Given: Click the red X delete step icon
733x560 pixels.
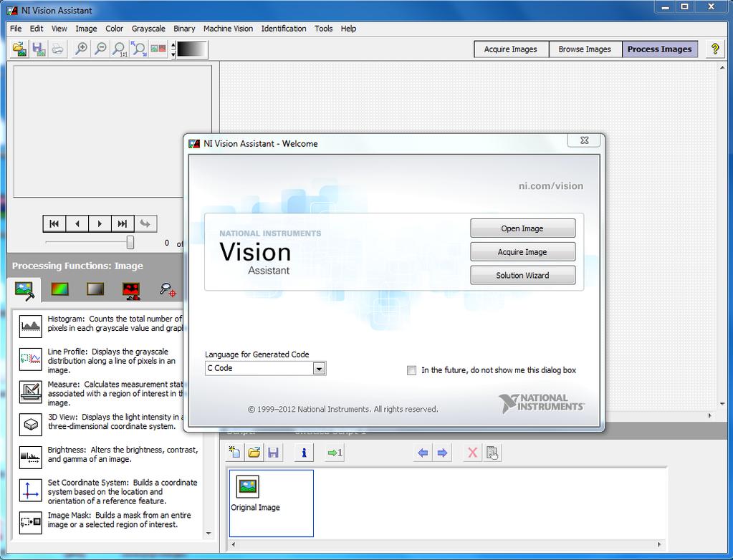Looking at the screenshot, I should click(x=473, y=452).
